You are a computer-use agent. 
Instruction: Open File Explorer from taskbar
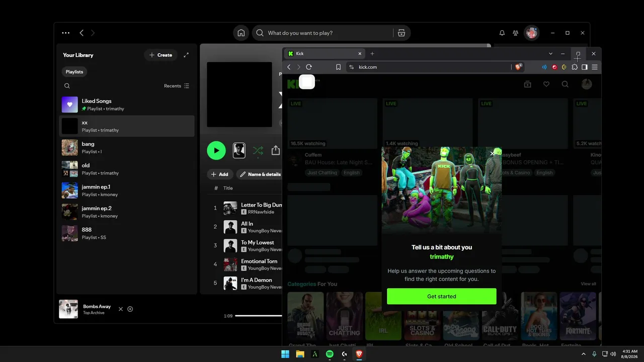pos(300,354)
